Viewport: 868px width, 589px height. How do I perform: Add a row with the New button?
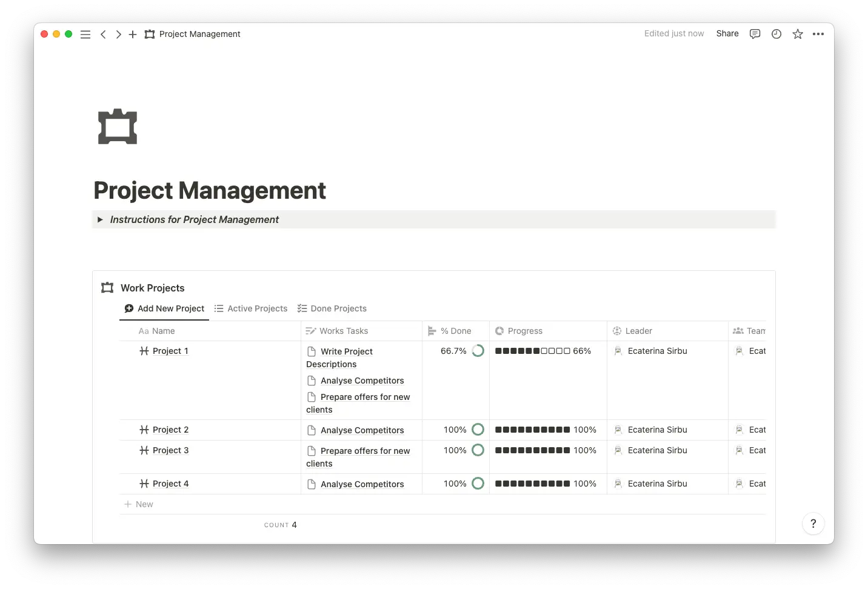[x=139, y=504]
